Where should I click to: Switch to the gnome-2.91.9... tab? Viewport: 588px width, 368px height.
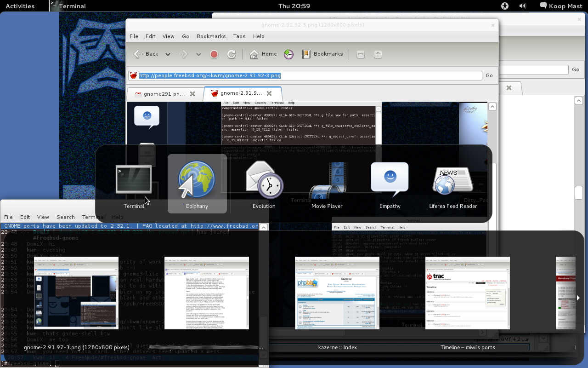pos(242,94)
